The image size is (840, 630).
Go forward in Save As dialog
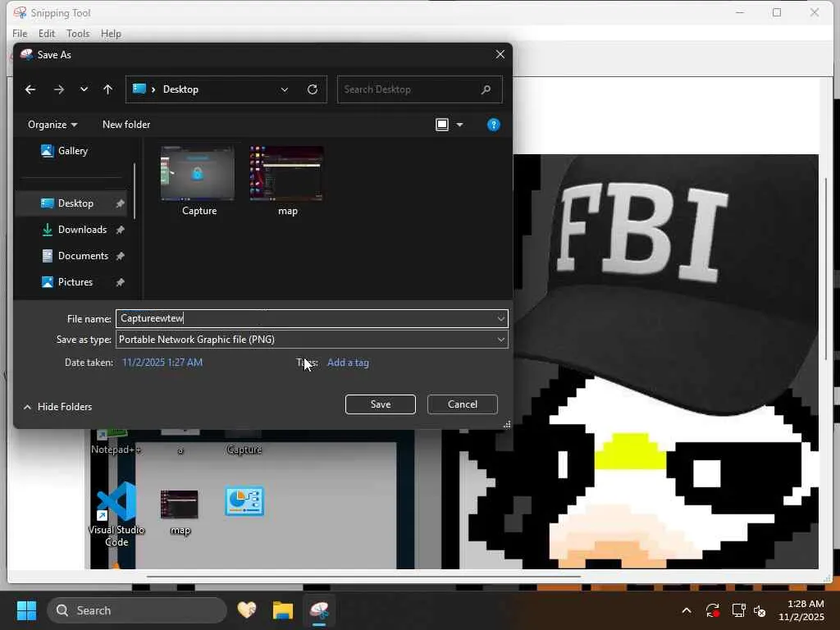[x=59, y=89]
